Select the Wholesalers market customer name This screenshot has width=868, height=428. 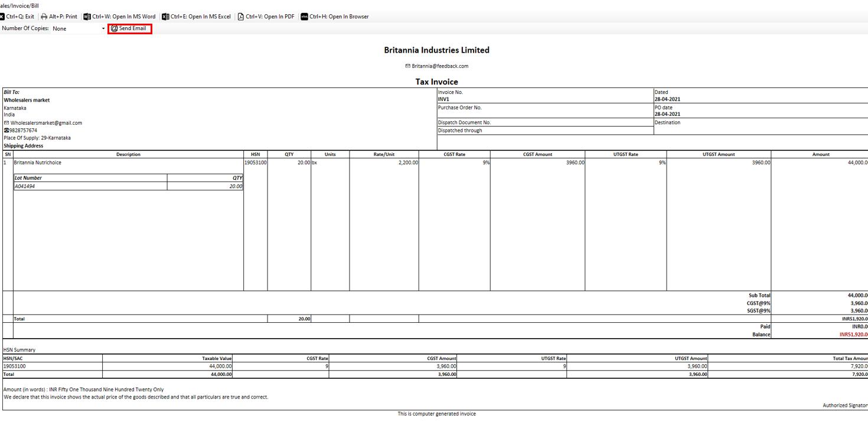pos(27,100)
